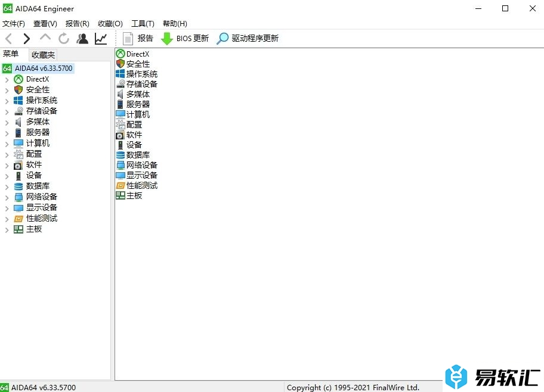The height and width of the screenshot is (392, 544).
Task: Expand 存储设备 node in left tree
Action: pos(7,111)
